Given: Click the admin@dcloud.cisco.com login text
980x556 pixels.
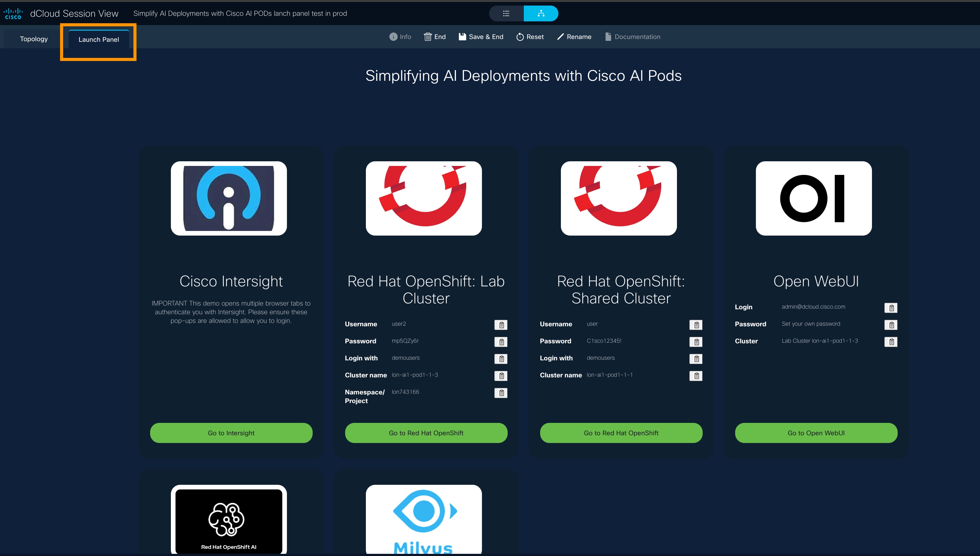Looking at the screenshot, I should (813, 307).
